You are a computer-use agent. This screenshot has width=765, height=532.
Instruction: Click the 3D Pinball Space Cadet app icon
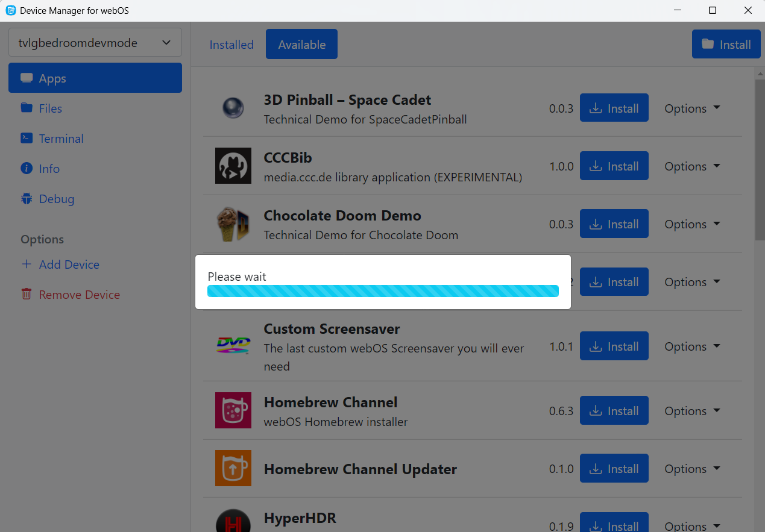233,108
